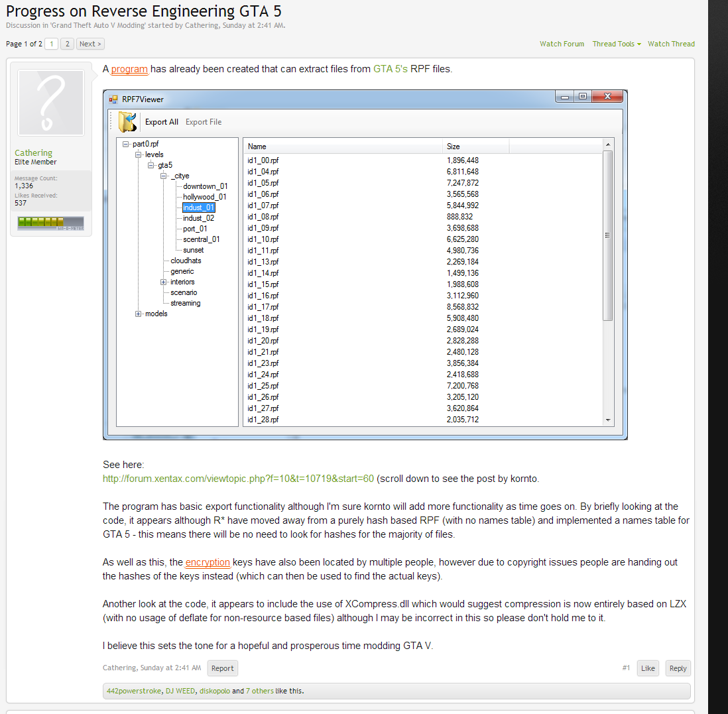Screen dimensions: 728x714
Task: Reply to Cathering's post
Action: point(678,668)
